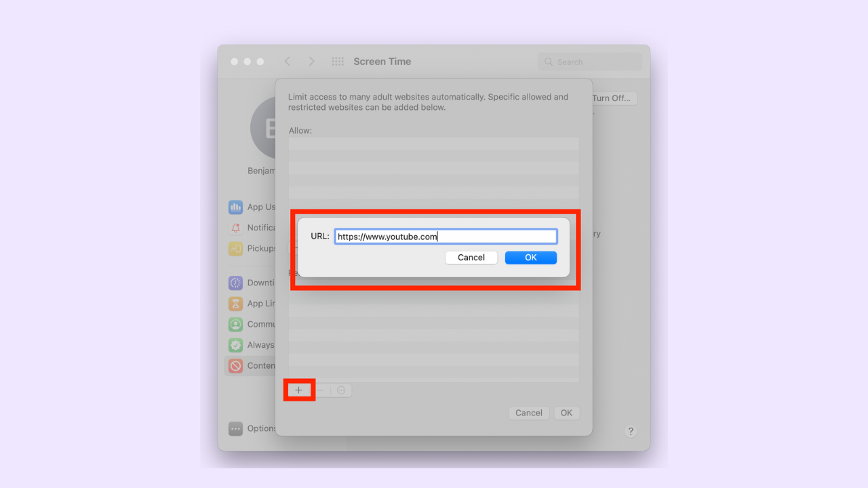Open the Communication sidebar icon

click(235, 324)
